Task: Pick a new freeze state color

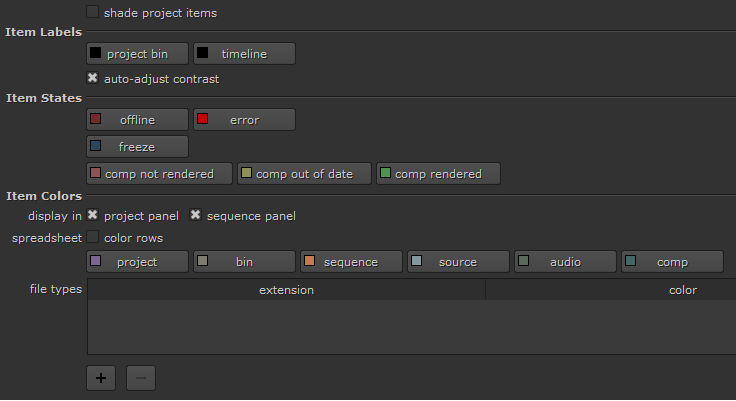Action: 137,147
